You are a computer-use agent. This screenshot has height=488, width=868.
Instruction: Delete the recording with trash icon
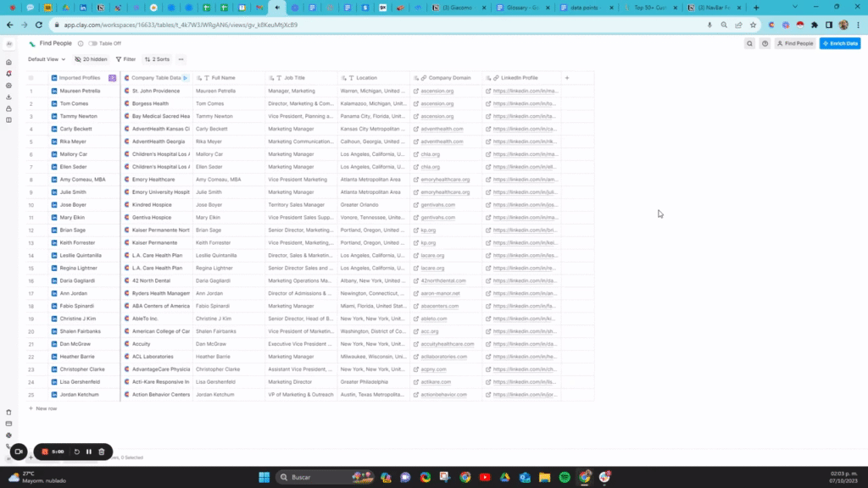[102, 452]
